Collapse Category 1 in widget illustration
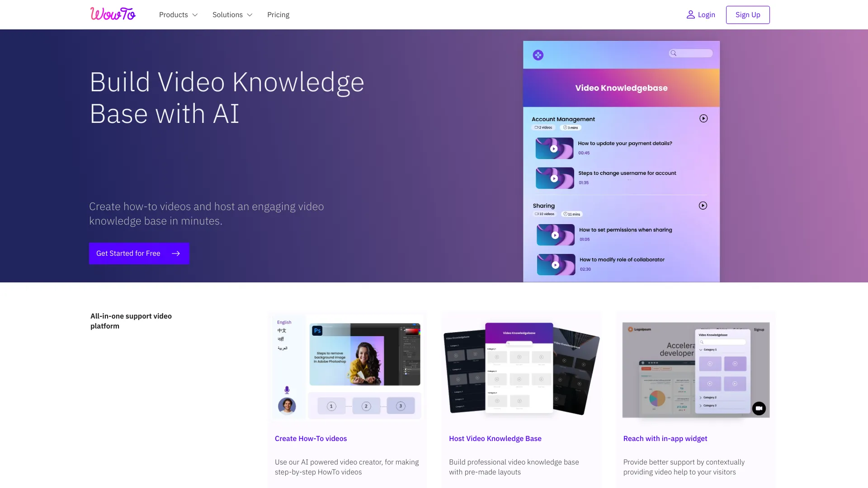The image size is (868, 488). click(x=708, y=350)
